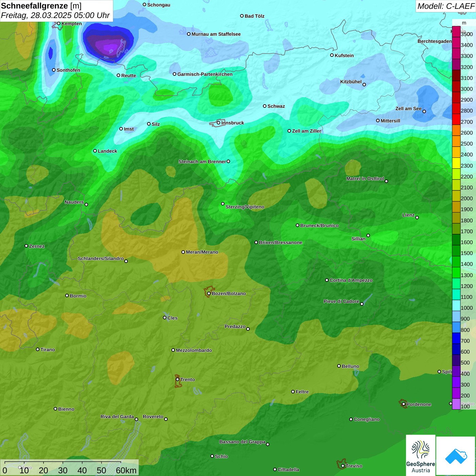This screenshot has width=476, height=476.
Task: Click the Zell am See location dot
Action: pyautogui.click(x=424, y=112)
